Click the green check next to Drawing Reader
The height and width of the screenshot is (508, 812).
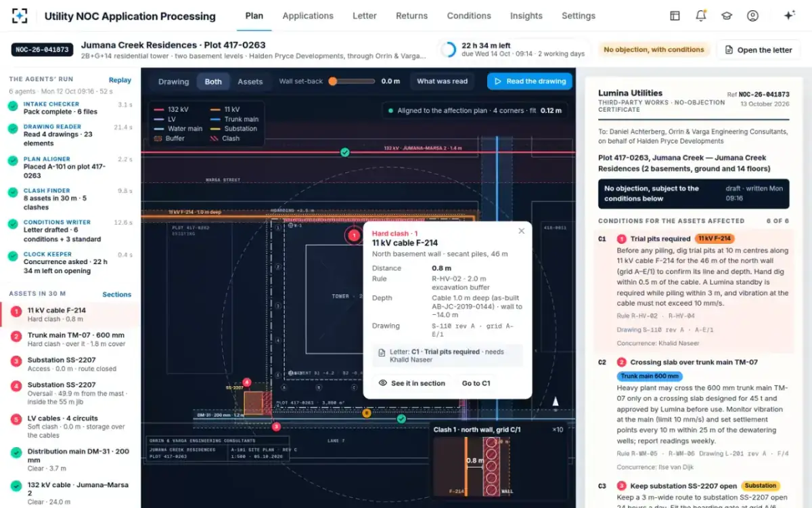click(13, 129)
